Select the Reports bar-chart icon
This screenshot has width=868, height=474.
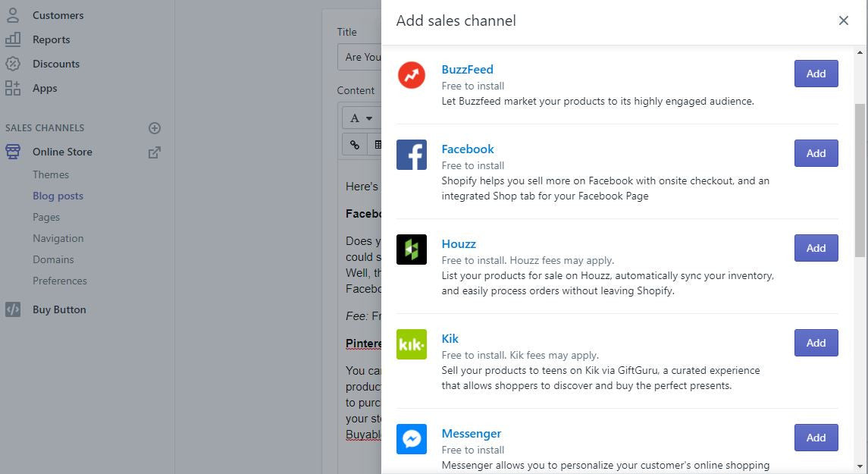click(x=12, y=39)
